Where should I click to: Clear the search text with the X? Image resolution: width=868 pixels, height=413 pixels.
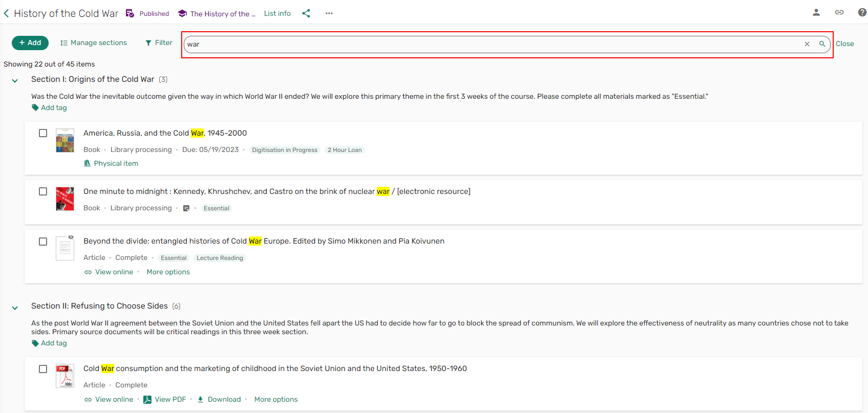pyautogui.click(x=807, y=44)
